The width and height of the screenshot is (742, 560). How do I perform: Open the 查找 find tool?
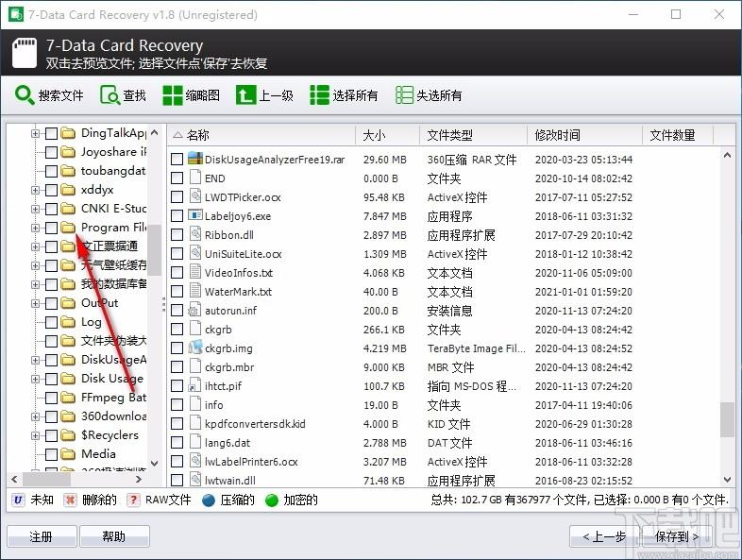click(123, 95)
